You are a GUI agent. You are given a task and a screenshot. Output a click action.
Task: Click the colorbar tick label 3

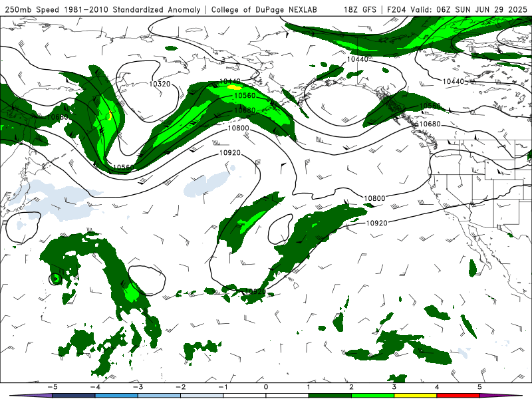pos(394,387)
